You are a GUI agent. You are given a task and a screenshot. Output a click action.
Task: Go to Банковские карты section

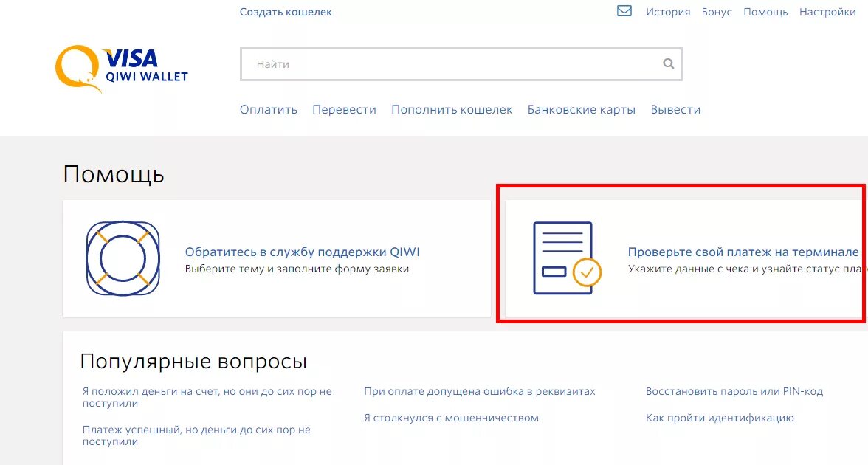pyautogui.click(x=582, y=109)
